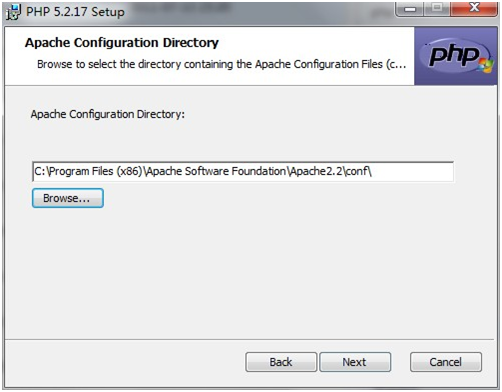502x392 pixels.
Task: Close the PHP 5.2.17 Setup window
Action: click(x=474, y=9)
